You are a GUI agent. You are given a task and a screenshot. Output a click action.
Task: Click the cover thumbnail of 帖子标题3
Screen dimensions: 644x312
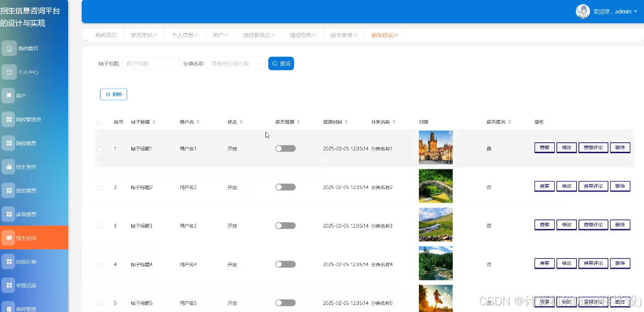point(435,224)
